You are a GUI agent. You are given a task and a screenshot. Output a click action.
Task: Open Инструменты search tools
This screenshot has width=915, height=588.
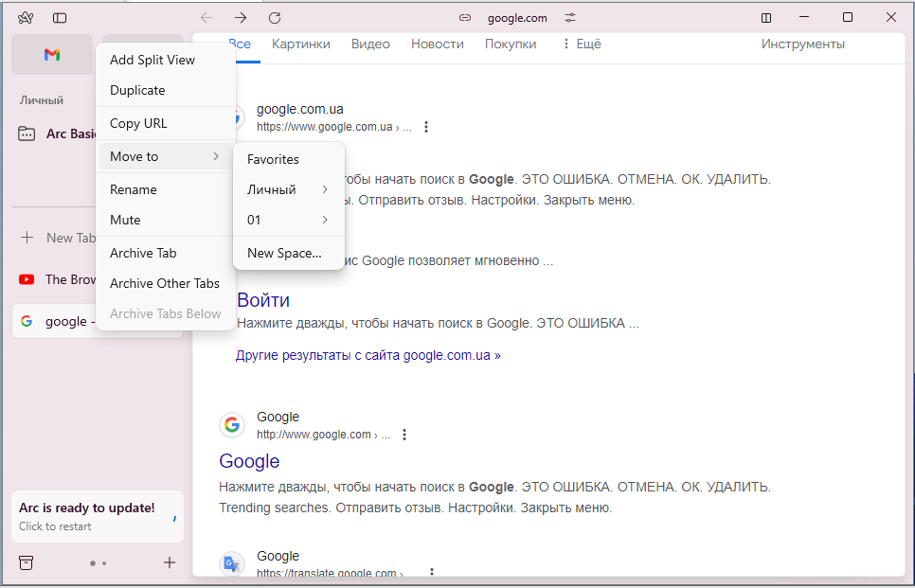pyautogui.click(x=803, y=44)
